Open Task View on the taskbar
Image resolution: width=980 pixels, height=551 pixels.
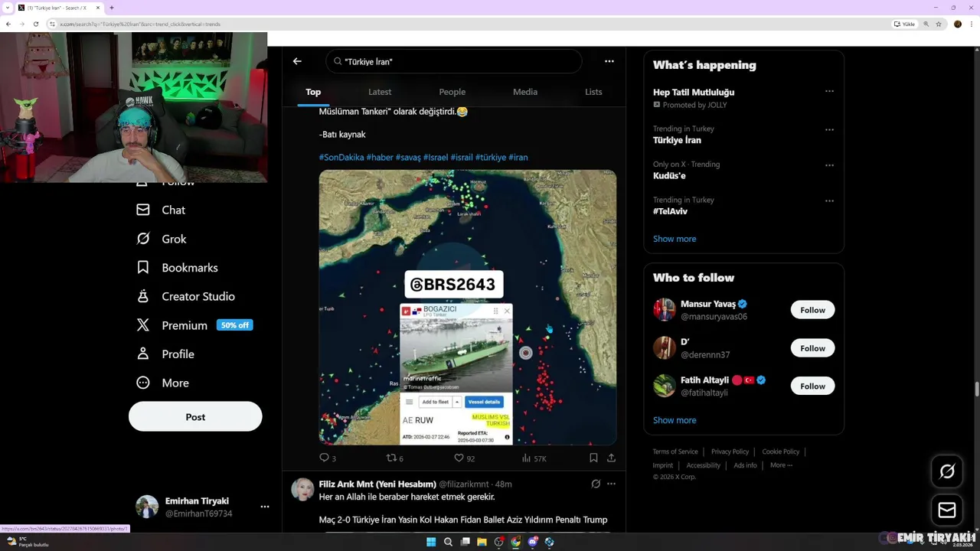[x=465, y=542]
